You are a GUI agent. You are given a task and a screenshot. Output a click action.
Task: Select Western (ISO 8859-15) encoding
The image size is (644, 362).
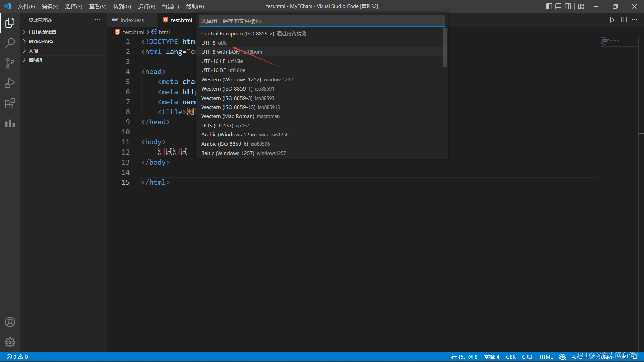point(320,107)
